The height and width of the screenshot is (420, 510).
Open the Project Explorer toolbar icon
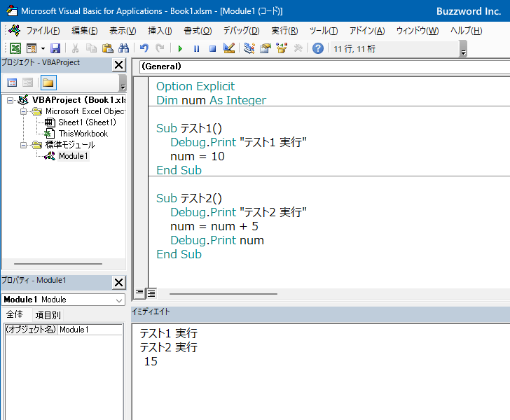[249, 48]
